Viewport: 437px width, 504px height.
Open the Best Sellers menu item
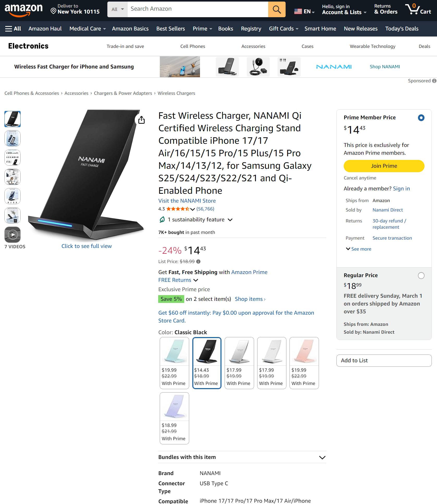pos(170,29)
